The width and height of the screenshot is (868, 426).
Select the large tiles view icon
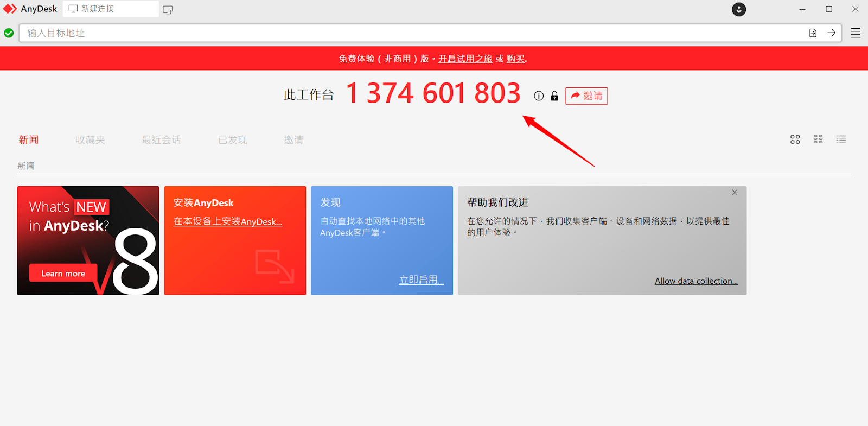pyautogui.click(x=795, y=139)
